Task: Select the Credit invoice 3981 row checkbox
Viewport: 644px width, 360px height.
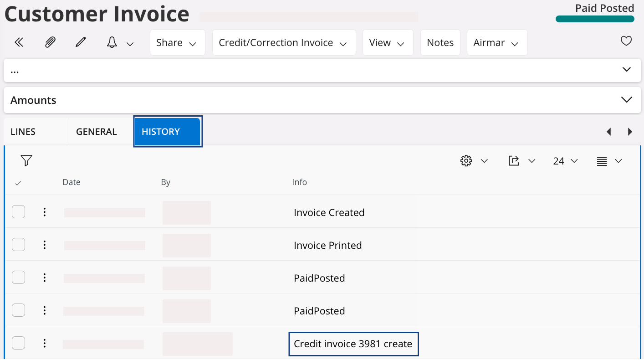Action: [19, 343]
